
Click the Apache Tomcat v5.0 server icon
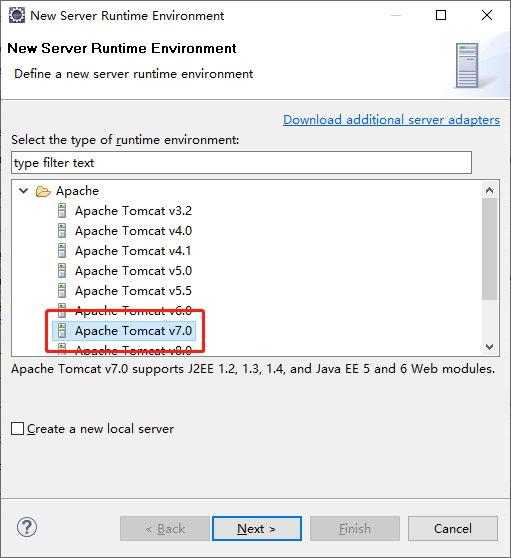pyautogui.click(x=62, y=270)
